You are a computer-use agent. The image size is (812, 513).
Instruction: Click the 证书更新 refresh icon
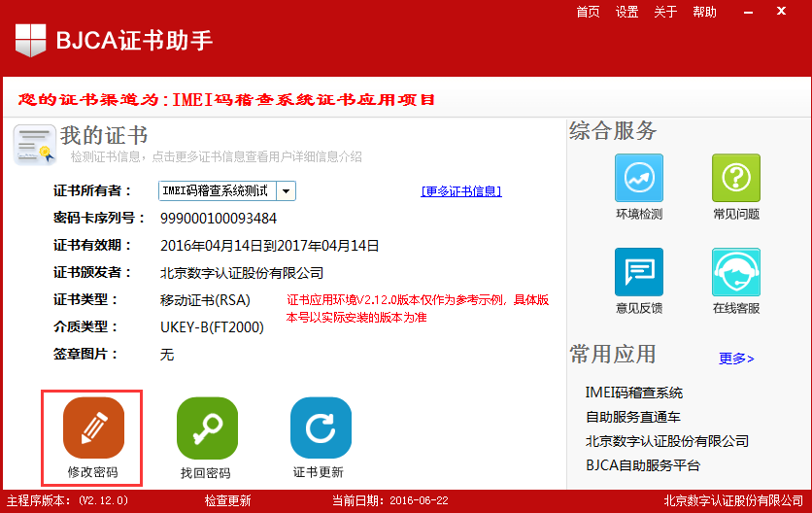pyautogui.click(x=321, y=427)
